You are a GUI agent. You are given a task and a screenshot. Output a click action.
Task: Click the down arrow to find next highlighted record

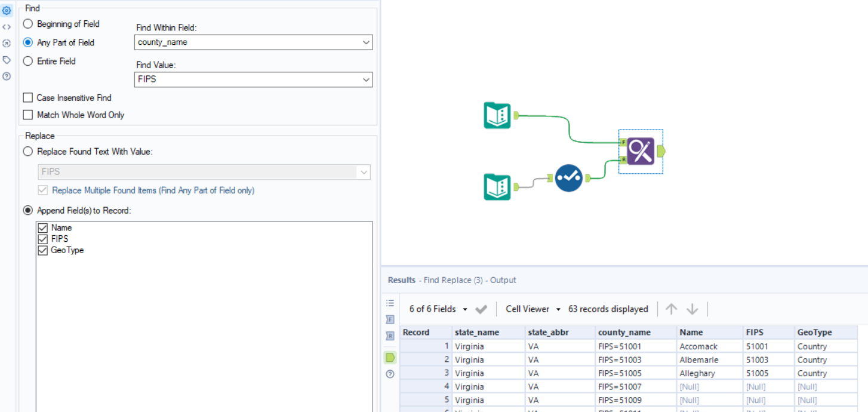[x=691, y=309]
